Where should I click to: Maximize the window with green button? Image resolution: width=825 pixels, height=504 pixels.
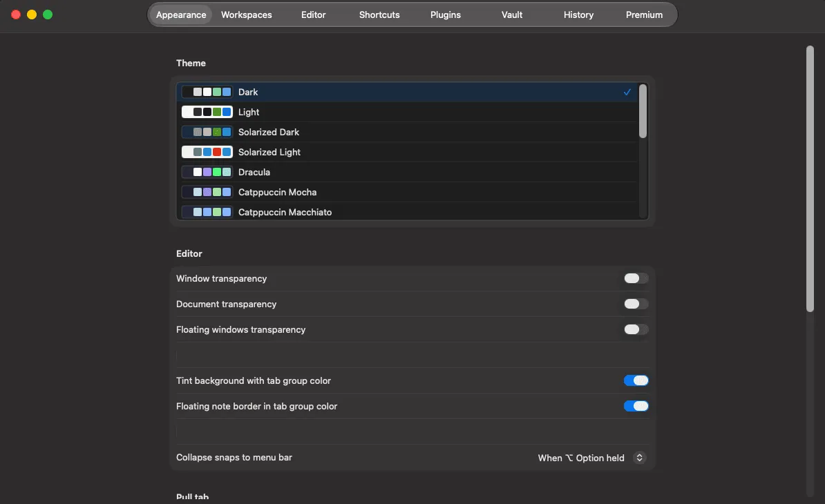(x=48, y=14)
